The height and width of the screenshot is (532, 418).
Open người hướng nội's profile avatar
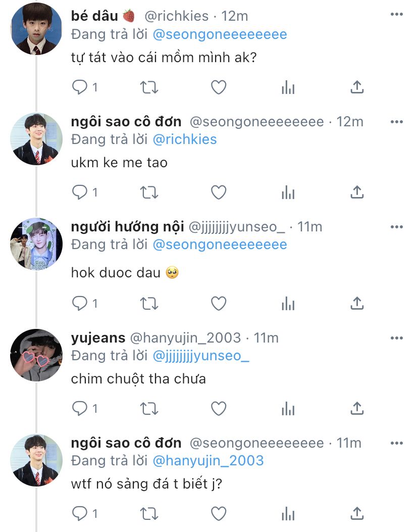[x=36, y=244]
